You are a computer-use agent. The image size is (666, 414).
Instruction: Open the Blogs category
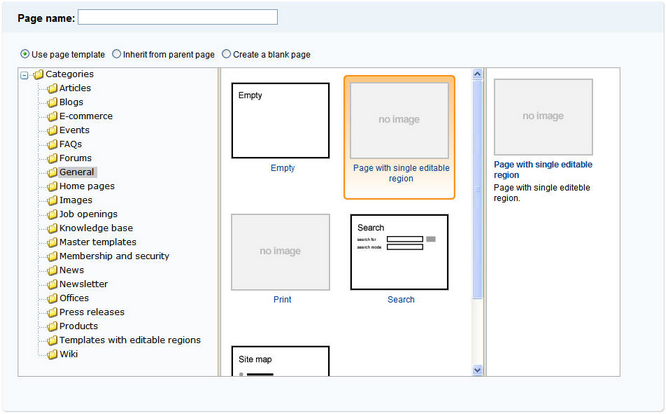click(x=71, y=102)
